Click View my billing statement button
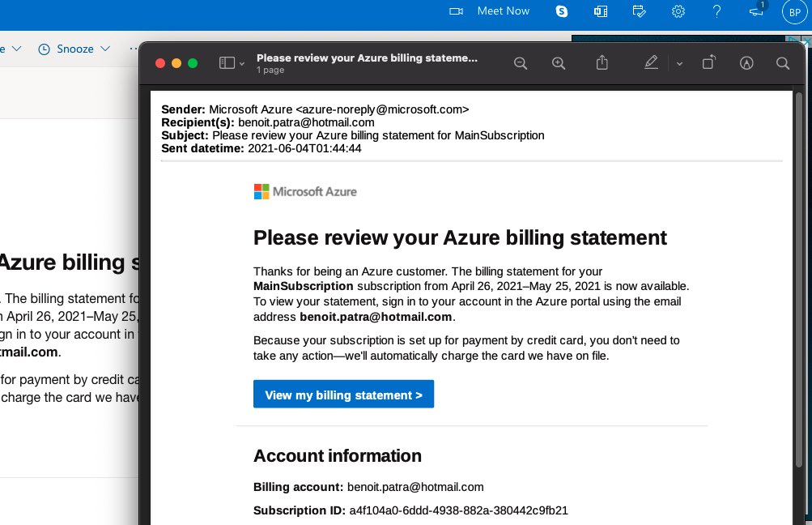The image size is (812, 525). click(x=343, y=395)
